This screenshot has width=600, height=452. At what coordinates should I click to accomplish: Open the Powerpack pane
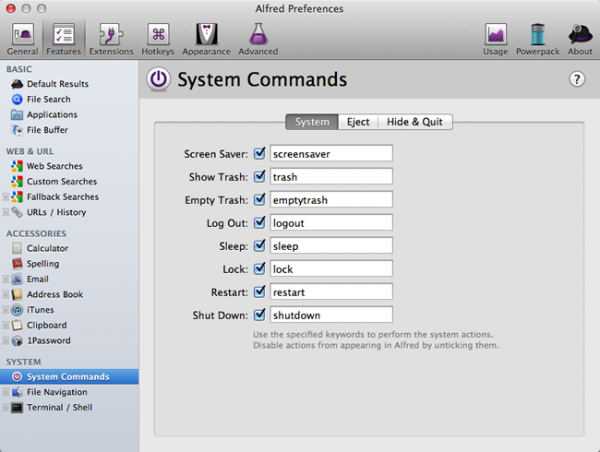[x=538, y=39]
